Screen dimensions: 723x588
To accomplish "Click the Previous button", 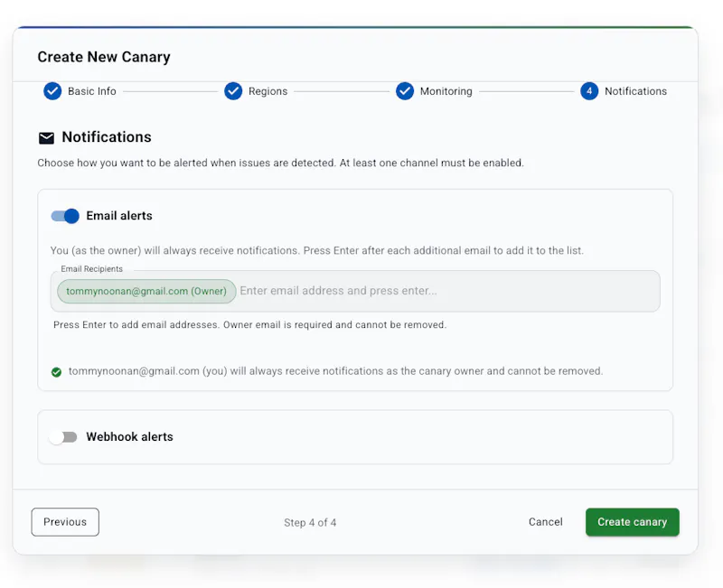I will (x=65, y=522).
